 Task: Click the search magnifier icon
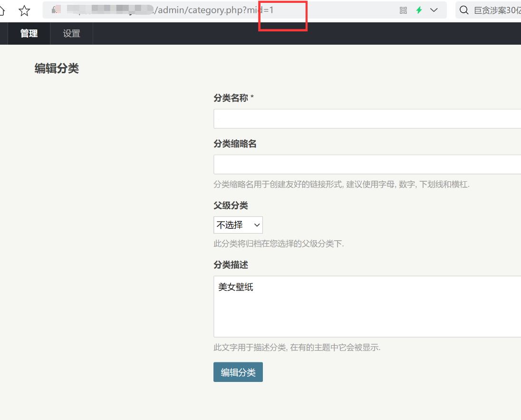click(x=464, y=10)
